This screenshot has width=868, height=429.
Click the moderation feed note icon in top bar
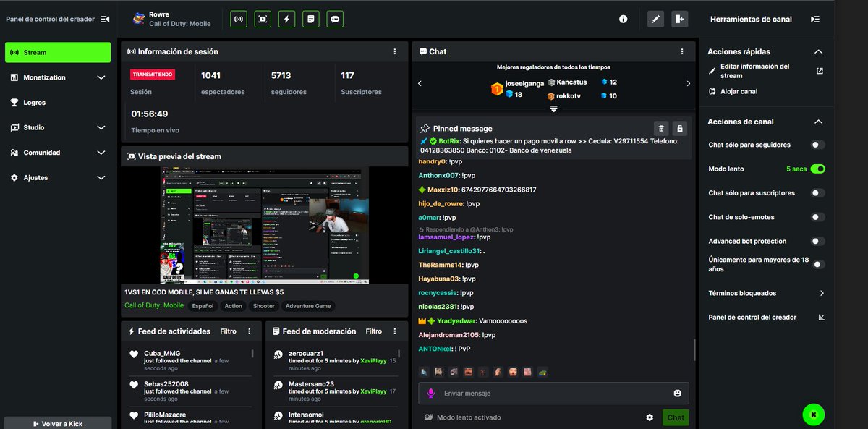(x=311, y=20)
